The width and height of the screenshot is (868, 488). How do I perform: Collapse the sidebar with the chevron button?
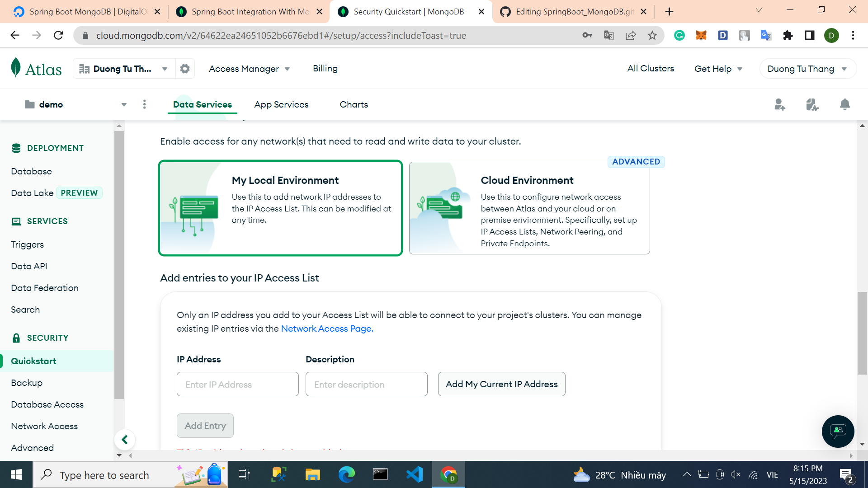pos(125,439)
